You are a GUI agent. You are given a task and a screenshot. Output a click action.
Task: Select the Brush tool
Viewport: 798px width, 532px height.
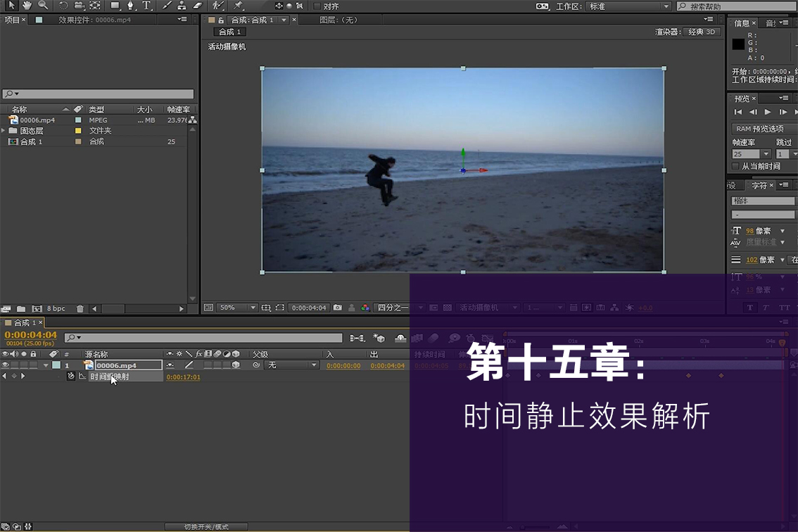pos(167,6)
